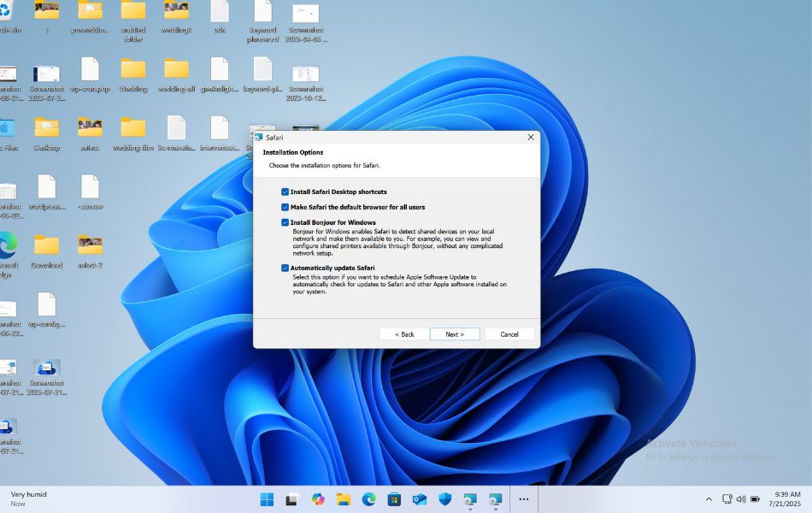Uncheck Automatically update Safari
The height and width of the screenshot is (513, 812).
coord(285,268)
